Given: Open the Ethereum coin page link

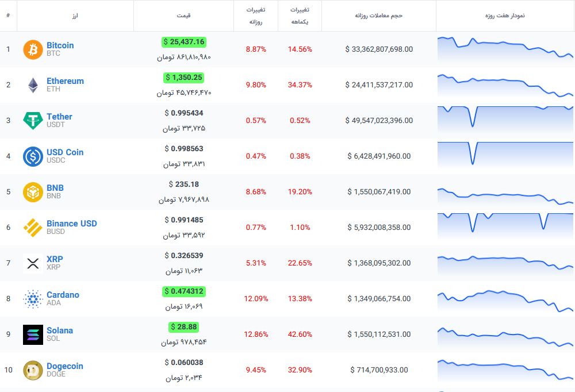Looking at the screenshot, I should click(x=66, y=81).
